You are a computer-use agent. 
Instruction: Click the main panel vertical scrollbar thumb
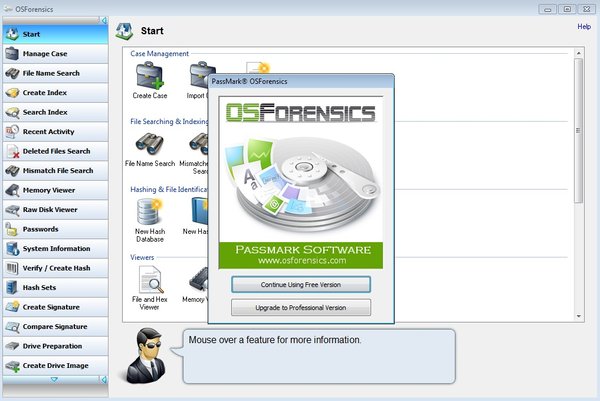tap(579, 130)
